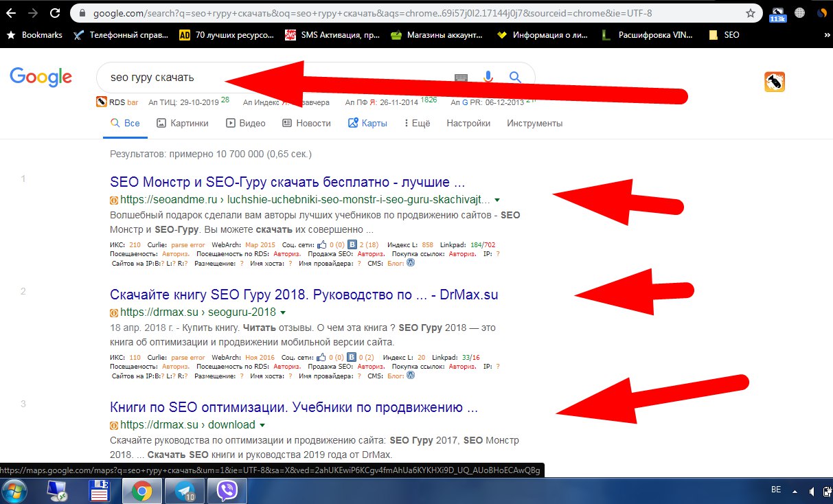833x504 pixels.
Task: Open the "SMS Активация" bookmark
Action: click(332, 34)
